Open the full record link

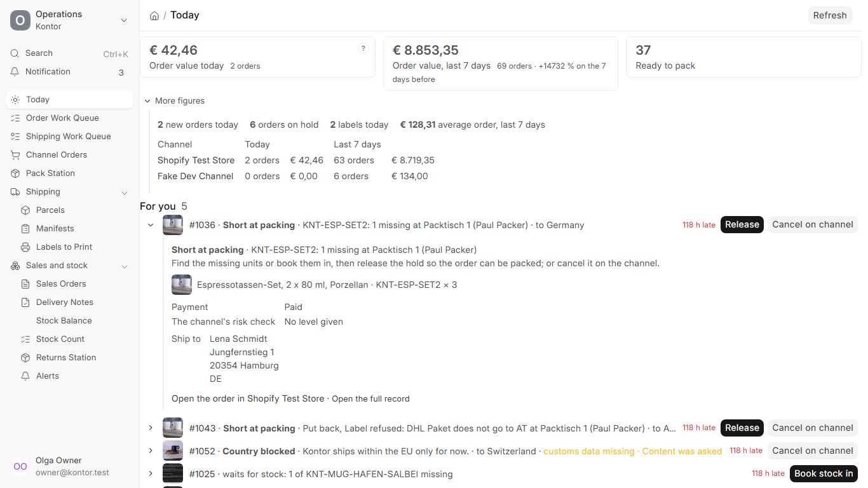pyautogui.click(x=370, y=399)
